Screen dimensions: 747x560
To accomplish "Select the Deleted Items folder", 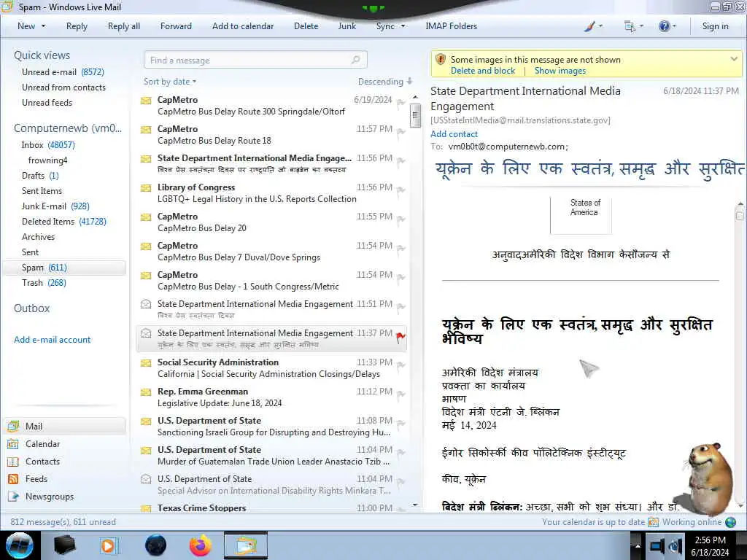I will [64, 222].
